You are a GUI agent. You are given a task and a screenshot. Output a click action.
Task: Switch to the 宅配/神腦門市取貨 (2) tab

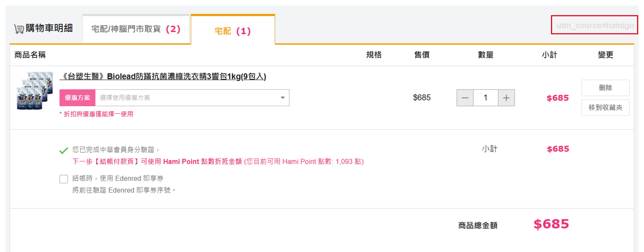point(136,29)
